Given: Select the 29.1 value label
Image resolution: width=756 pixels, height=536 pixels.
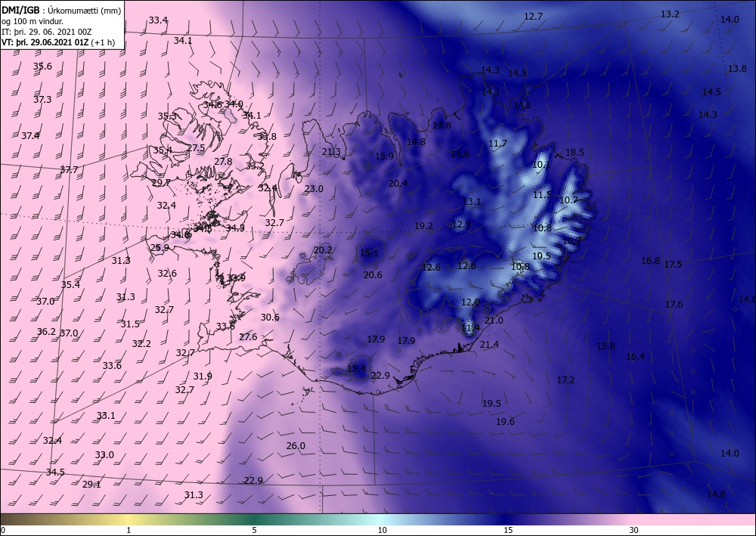Looking at the screenshot, I should coord(91,485).
